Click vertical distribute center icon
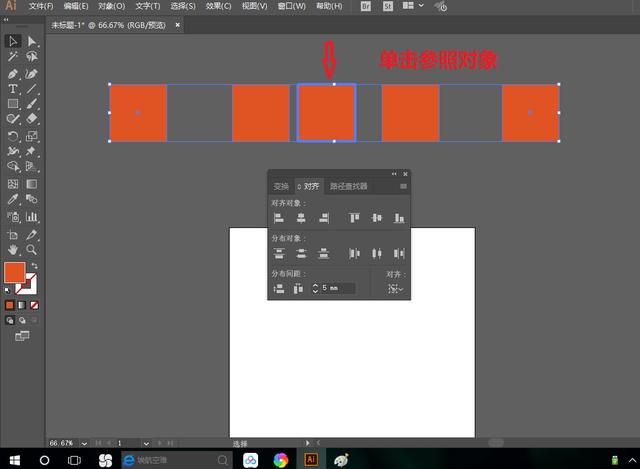 pyautogui.click(x=301, y=253)
